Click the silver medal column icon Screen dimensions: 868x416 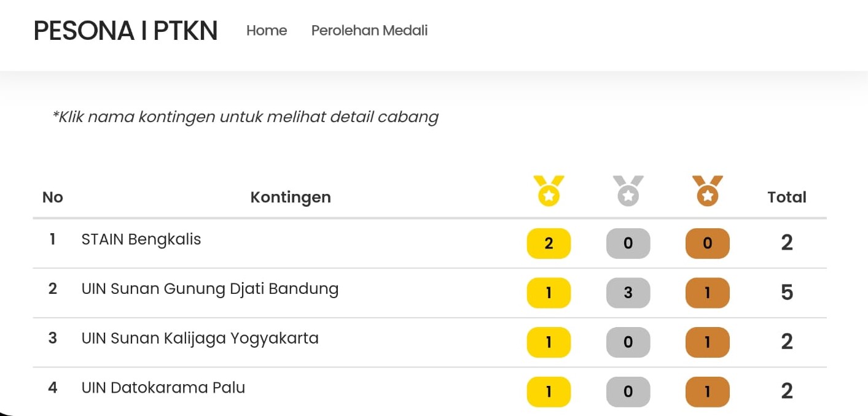(x=628, y=191)
